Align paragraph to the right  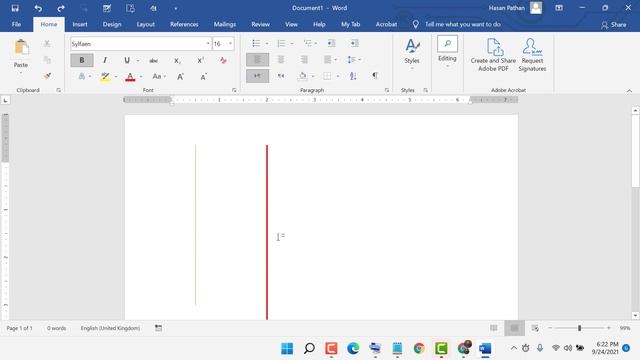[x=304, y=60]
